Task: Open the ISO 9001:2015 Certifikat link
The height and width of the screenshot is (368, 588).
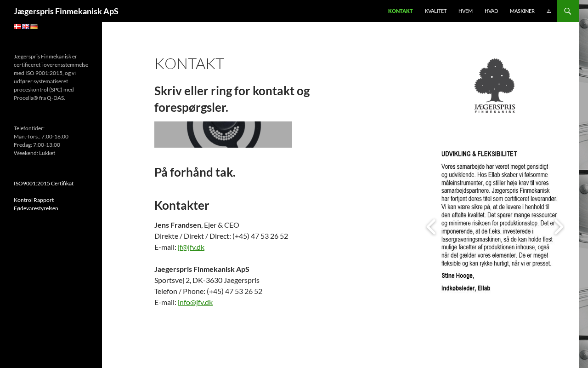Action: point(44,184)
